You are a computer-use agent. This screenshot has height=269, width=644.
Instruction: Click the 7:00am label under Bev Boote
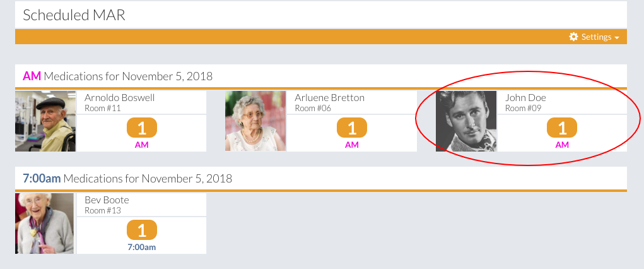pyautogui.click(x=142, y=247)
